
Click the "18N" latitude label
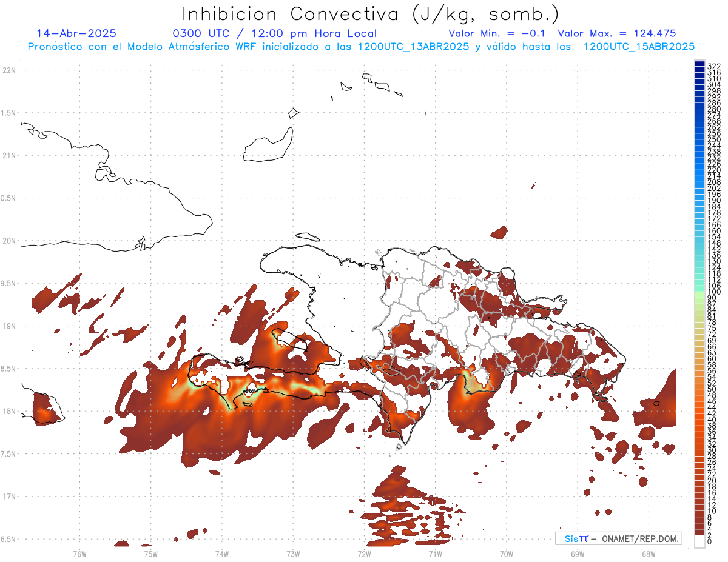(x=8, y=411)
